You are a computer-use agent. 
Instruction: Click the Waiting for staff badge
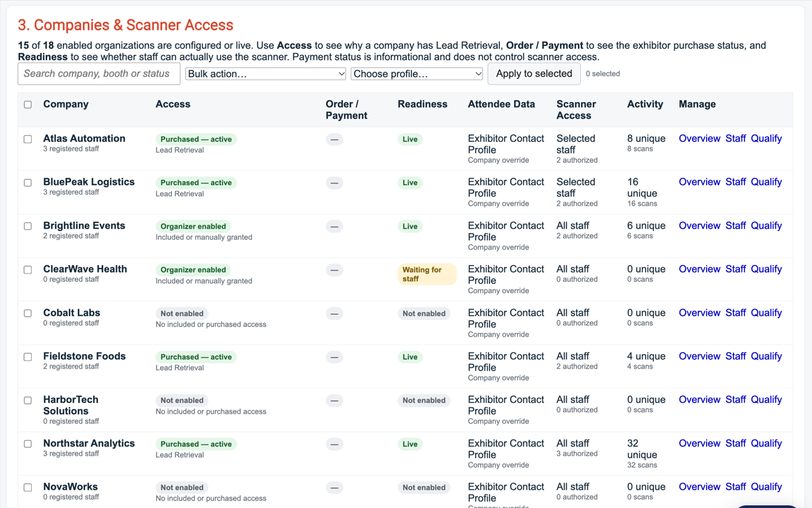click(x=427, y=275)
